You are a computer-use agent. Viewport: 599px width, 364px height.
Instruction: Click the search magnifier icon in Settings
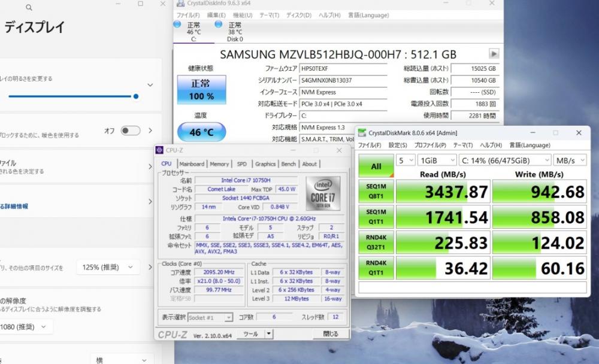[x=29, y=7]
